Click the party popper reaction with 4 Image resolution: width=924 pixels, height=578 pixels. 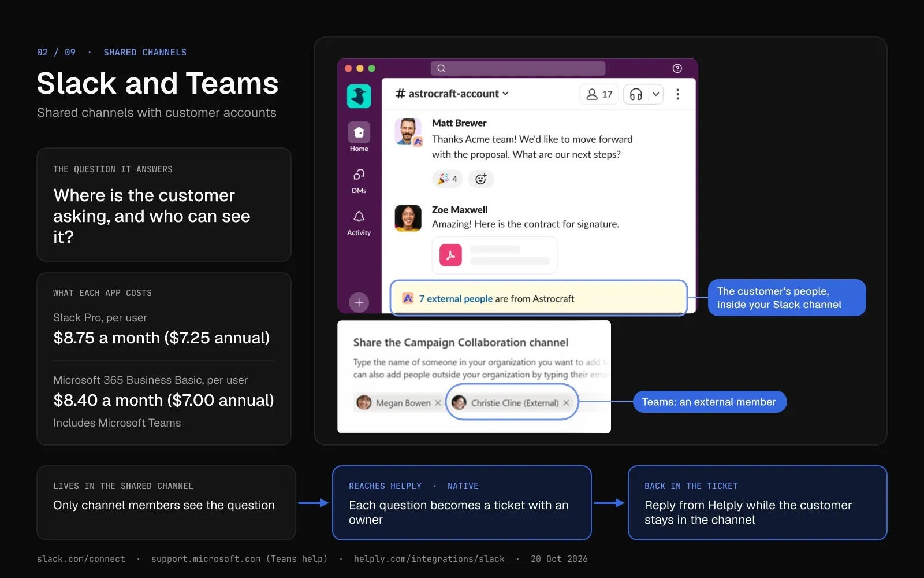coord(447,179)
